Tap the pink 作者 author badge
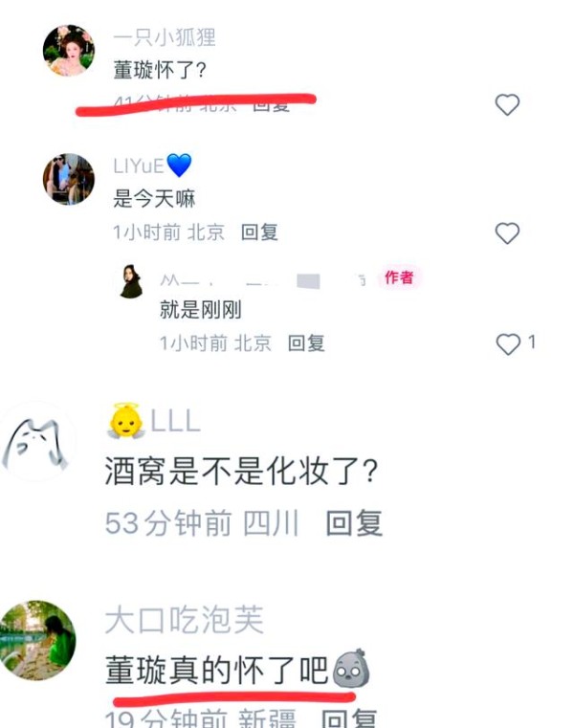 click(399, 277)
